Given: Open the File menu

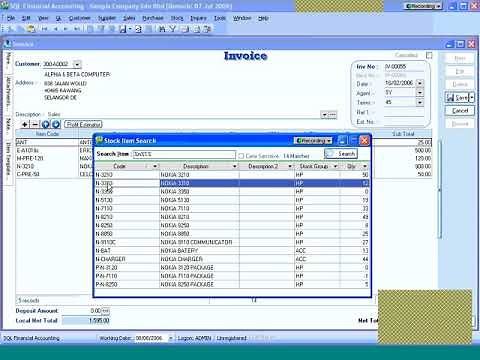Looking at the screenshot, I should [x=11, y=18].
